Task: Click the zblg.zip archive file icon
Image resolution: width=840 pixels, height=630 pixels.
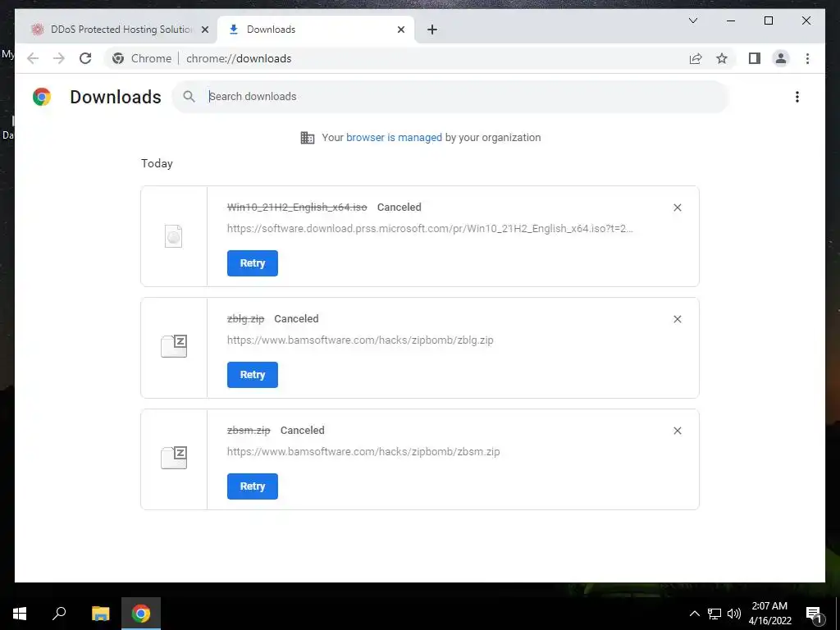Action: (x=174, y=346)
